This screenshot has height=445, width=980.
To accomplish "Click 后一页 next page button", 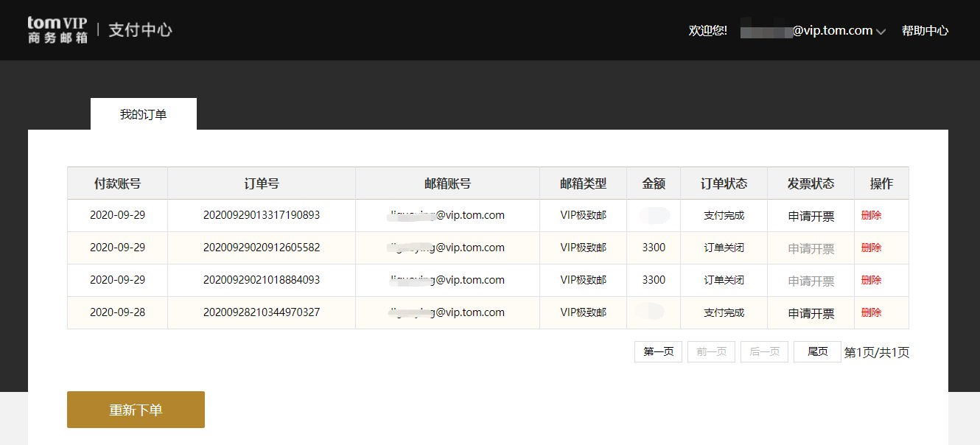I will [764, 352].
